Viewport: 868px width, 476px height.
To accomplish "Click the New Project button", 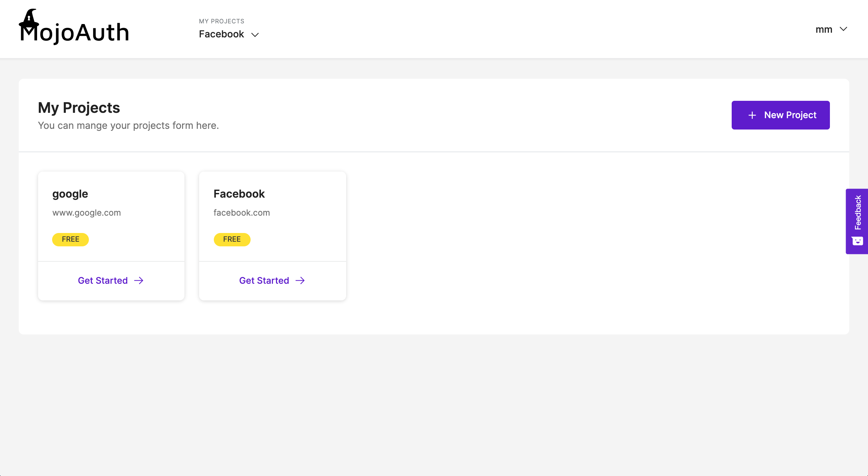I will pos(781,115).
